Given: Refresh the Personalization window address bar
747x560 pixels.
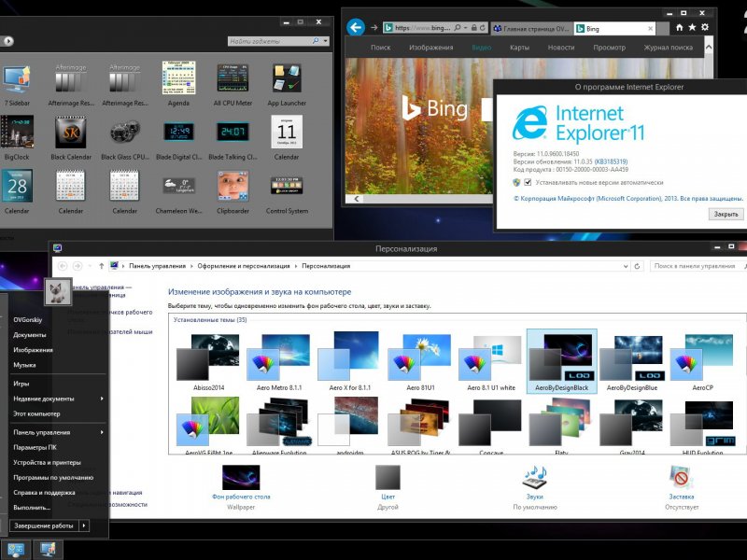Looking at the screenshot, I should click(x=637, y=266).
